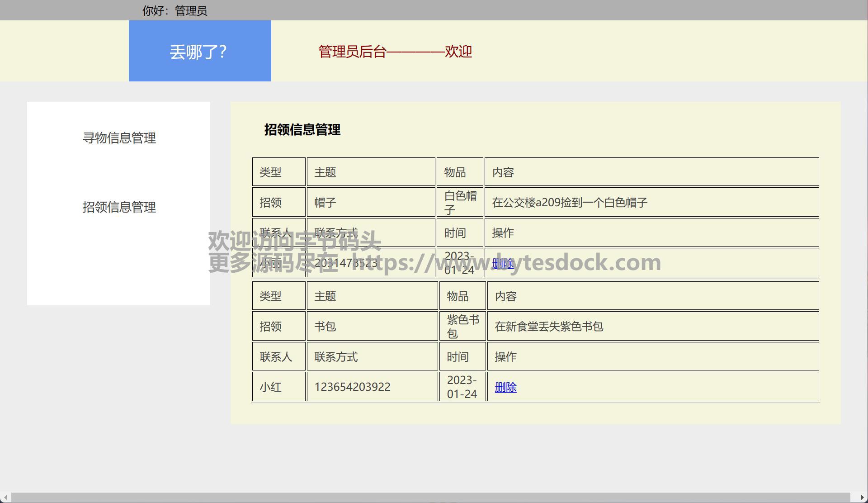Click the 管理员后台 welcome heading

pos(395,52)
